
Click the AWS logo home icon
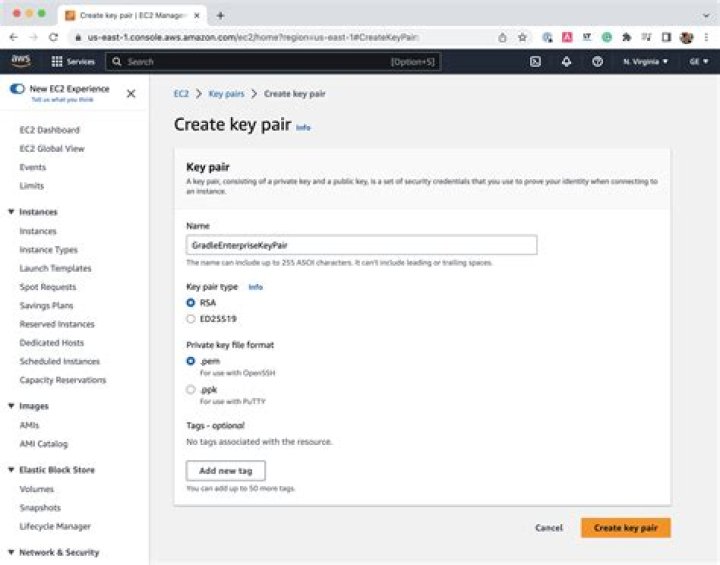pyautogui.click(x=21, y=61)
